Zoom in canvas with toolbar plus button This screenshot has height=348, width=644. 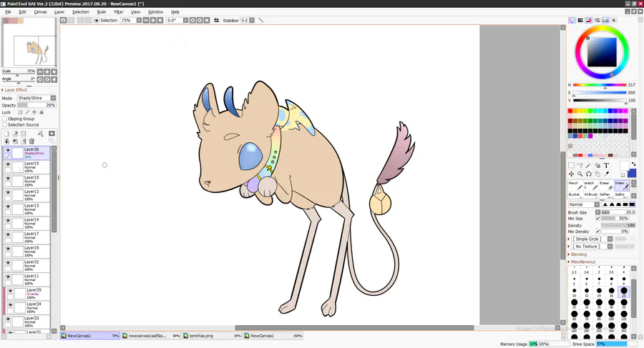pos(153,20)
